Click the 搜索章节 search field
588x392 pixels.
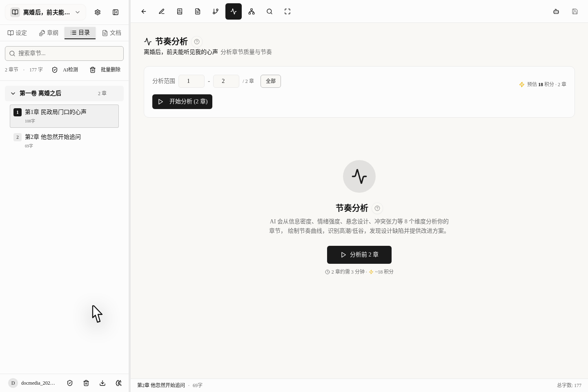tap(65, 53)
